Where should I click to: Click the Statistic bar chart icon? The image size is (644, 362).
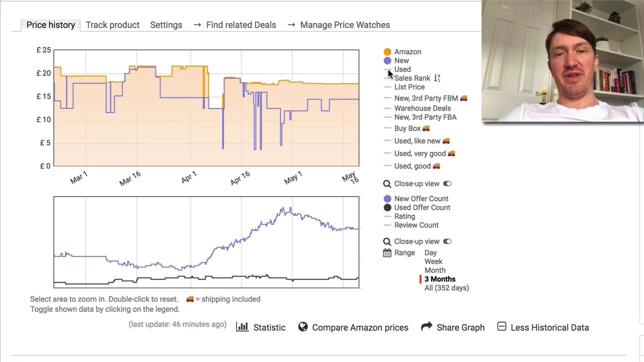(x=243, y=327)
